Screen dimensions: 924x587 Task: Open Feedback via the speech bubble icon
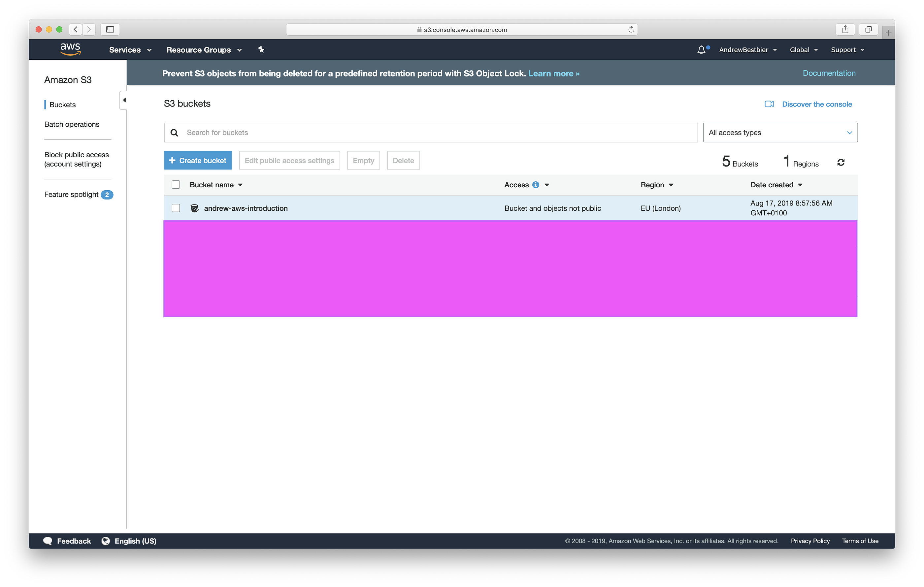[49, 541]
